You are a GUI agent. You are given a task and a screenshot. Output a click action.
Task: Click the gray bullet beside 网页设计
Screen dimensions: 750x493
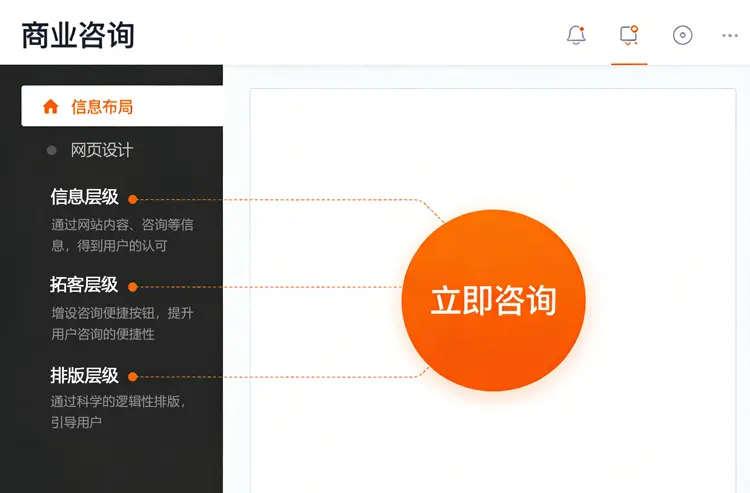(51, 150)
